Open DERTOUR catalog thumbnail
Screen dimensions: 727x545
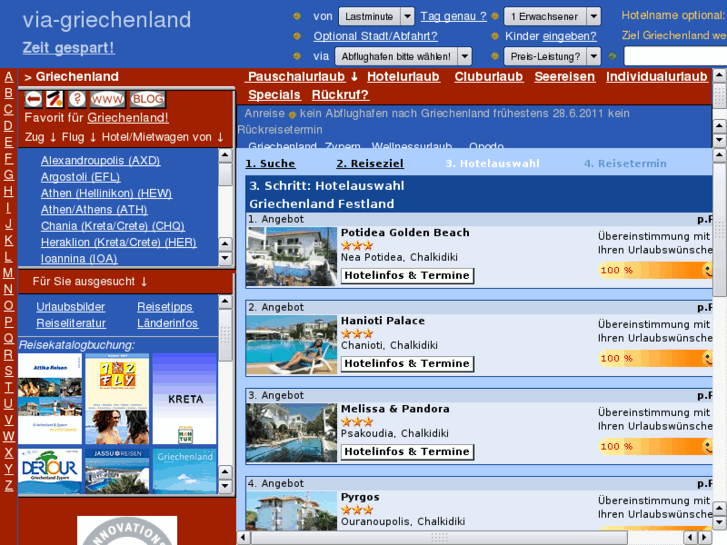point(50,471)
